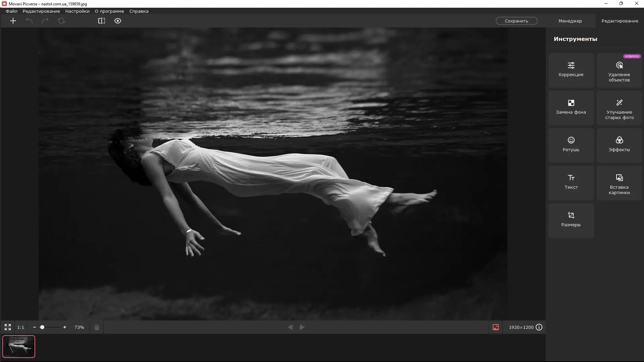Switch to the Менеджер tab
644x362 pixels.
tap(570, 21)
